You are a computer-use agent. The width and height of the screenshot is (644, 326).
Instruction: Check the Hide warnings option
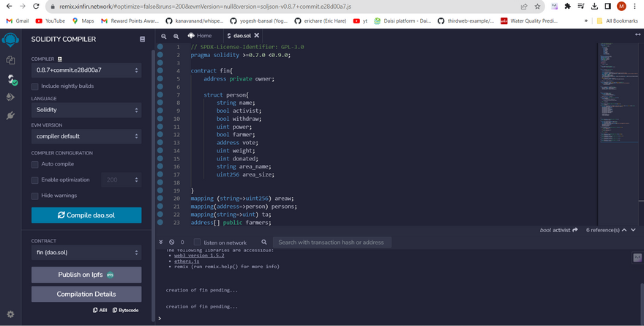(x=34, y=196)
